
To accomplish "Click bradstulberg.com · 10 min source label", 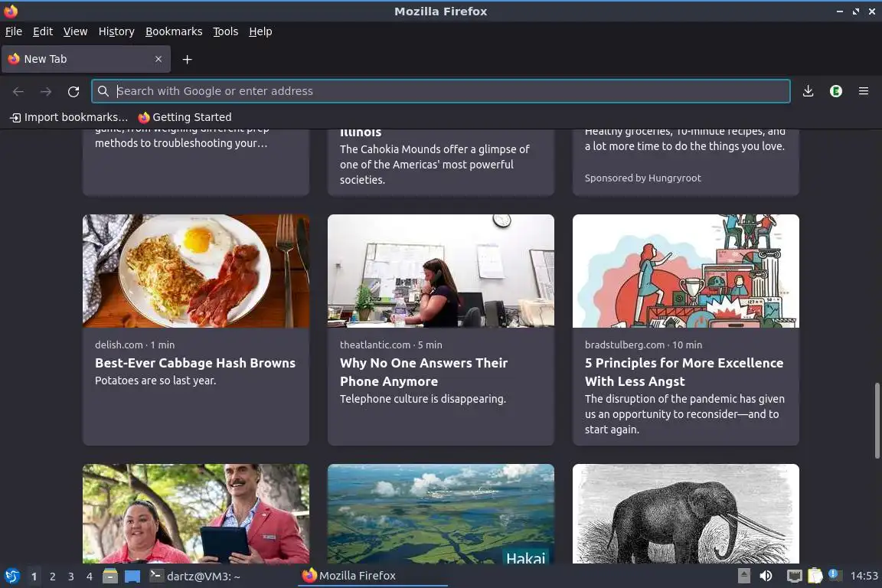I will pos(643,345).
